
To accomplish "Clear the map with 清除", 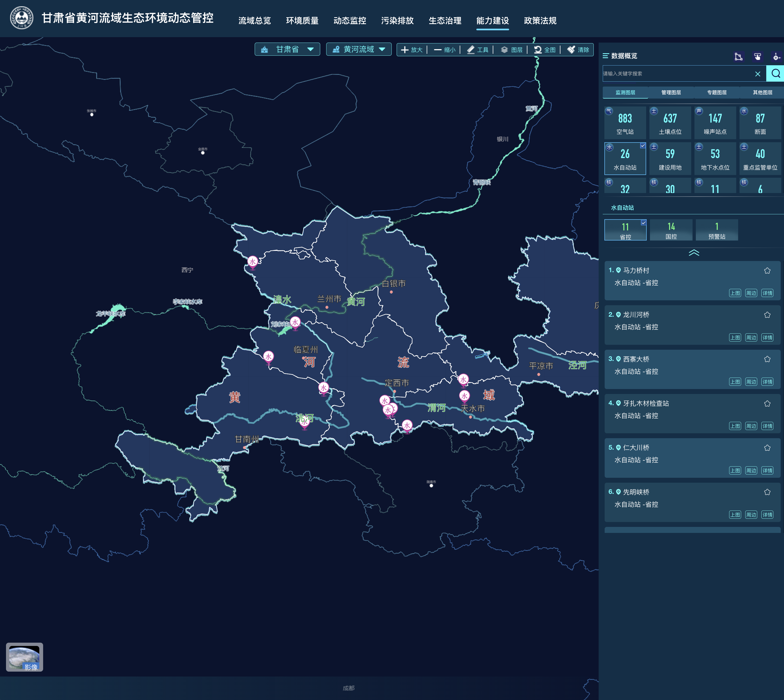I will tap(578, 50).
